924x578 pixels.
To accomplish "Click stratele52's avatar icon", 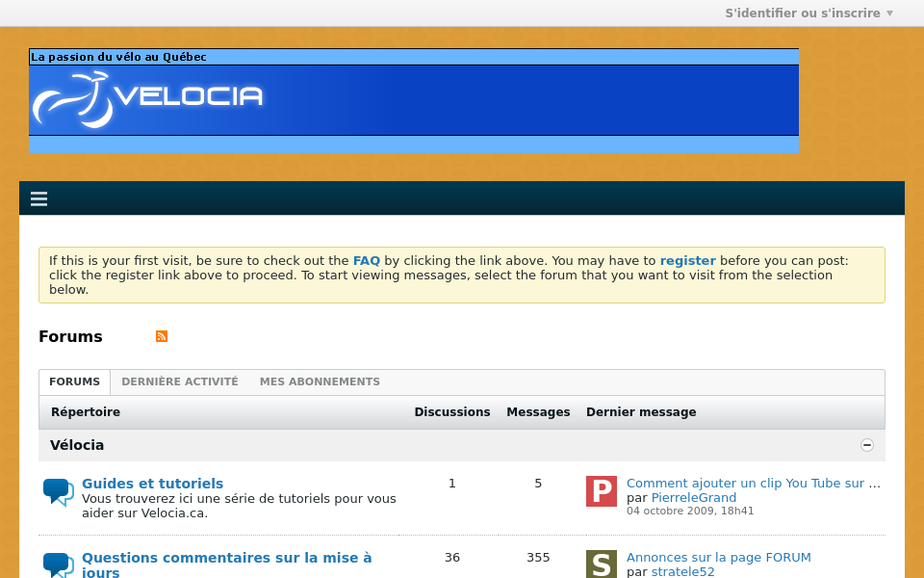I will pyautogui.click(x=601, y=565).
